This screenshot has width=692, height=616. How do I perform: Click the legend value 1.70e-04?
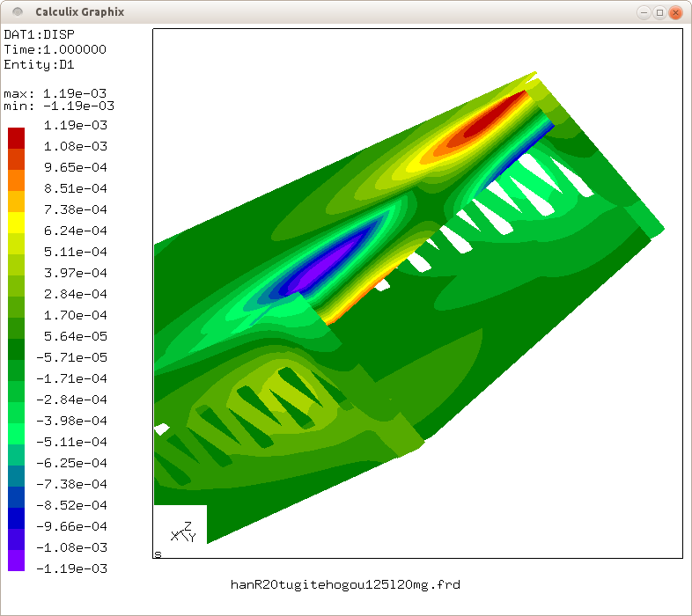point(76,316)
